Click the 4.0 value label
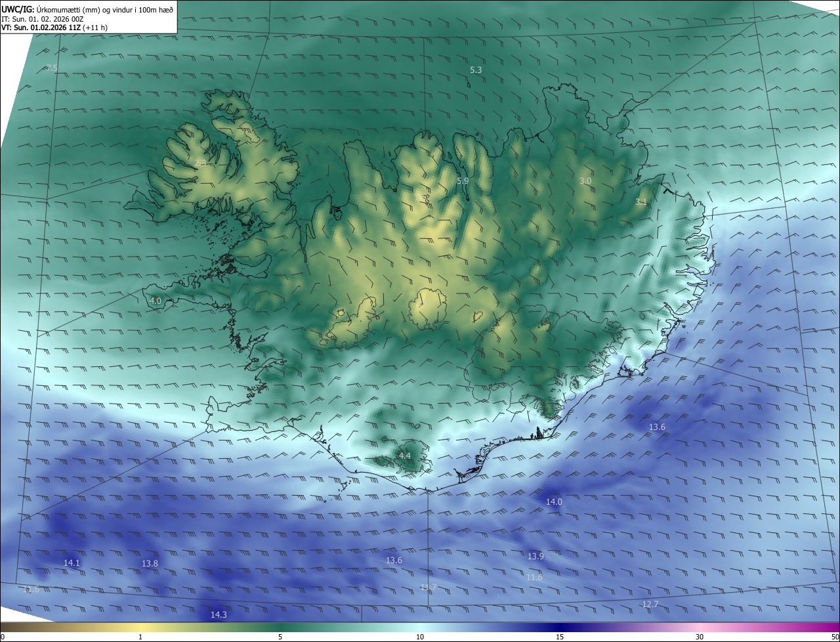Viewport: 840px width, 642px height. pyautogui.click(x=156, y=301)
